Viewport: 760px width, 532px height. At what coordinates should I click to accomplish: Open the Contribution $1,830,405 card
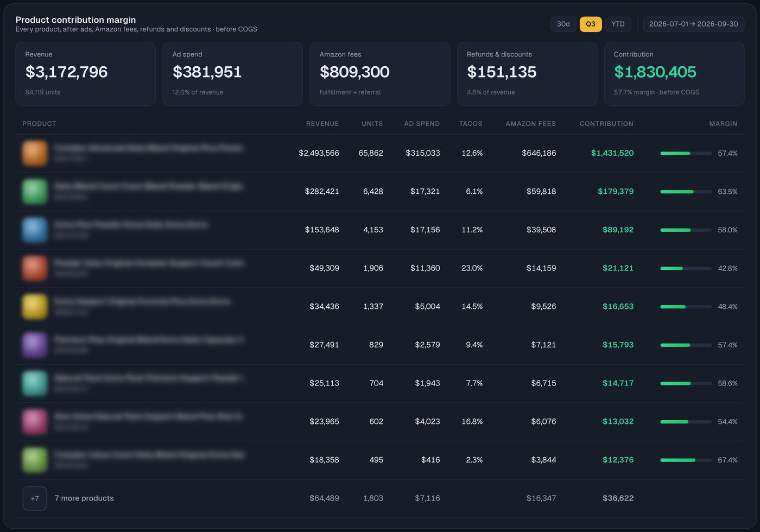674,74
